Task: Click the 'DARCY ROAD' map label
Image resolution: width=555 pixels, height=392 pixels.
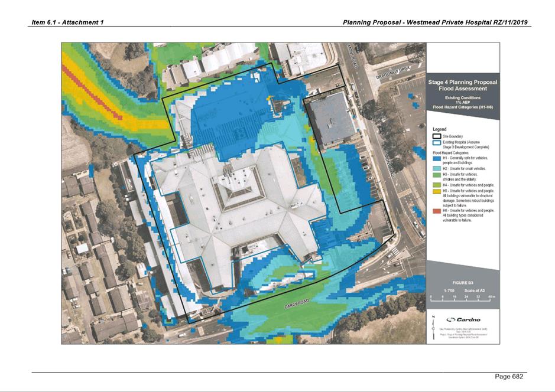Action: [x=297, y=305]
